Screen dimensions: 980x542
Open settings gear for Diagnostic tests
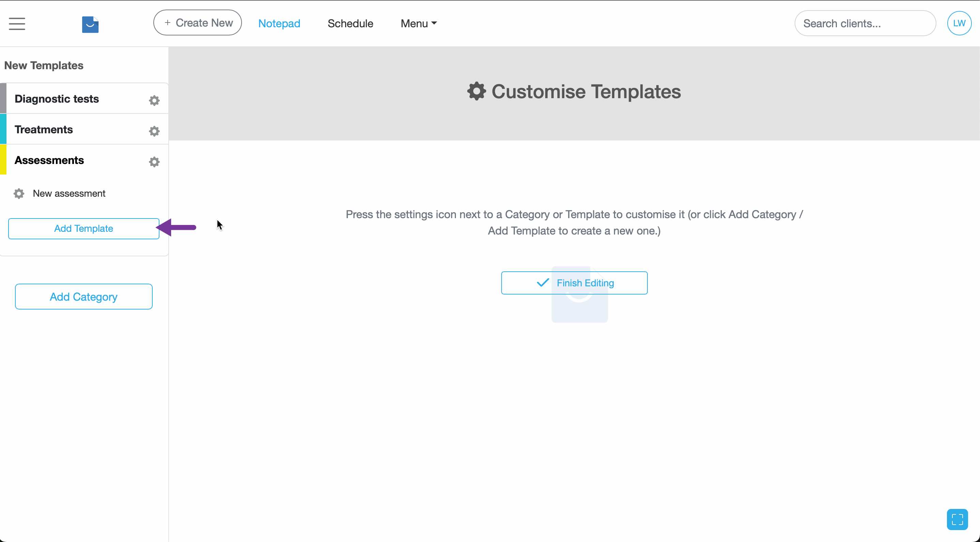pos(154,100)
